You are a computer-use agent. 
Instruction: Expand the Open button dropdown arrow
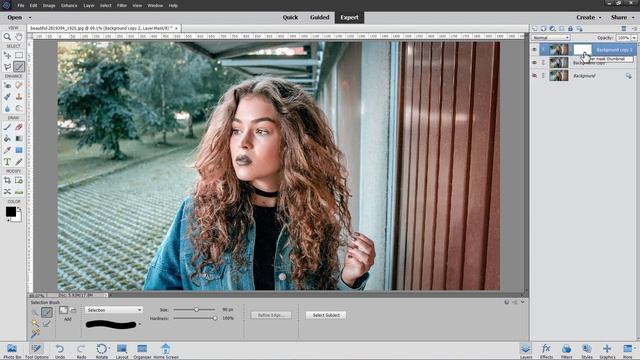click(x=30, y=18)
